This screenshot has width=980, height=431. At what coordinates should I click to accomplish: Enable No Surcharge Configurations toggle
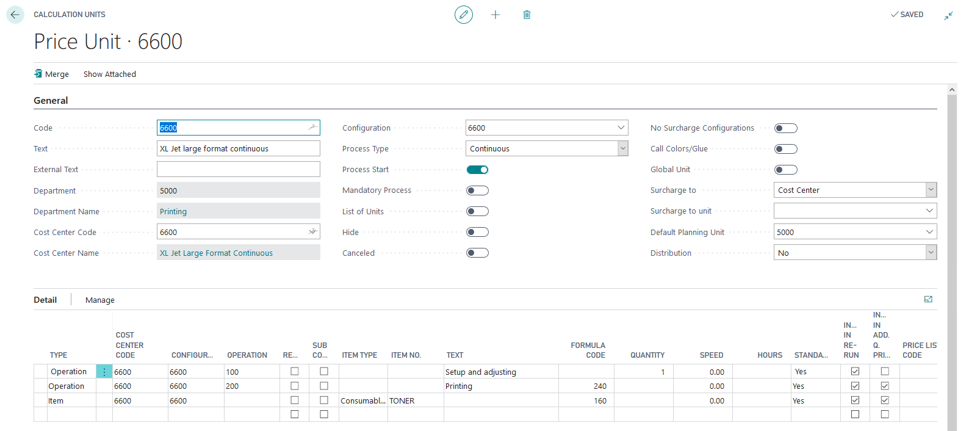(786, 128)
